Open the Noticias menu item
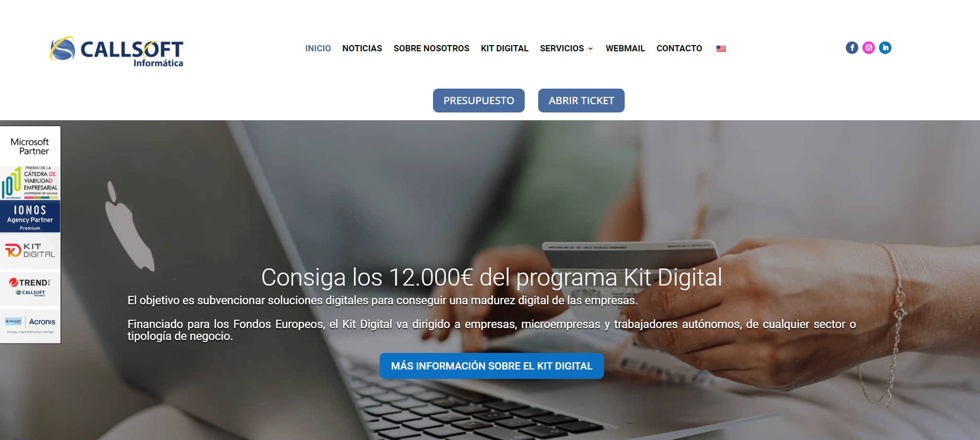 pyautogui.click(x=362, y=48)
